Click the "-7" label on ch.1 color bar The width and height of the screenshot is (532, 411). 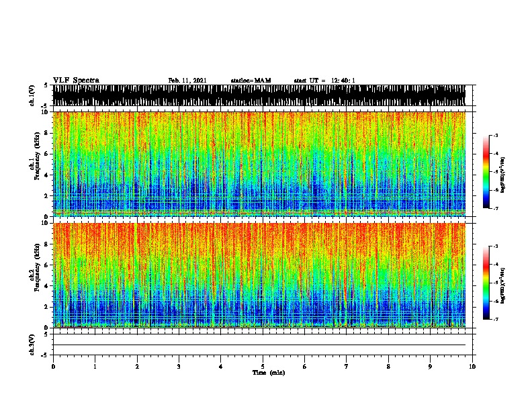pos(496,208)
